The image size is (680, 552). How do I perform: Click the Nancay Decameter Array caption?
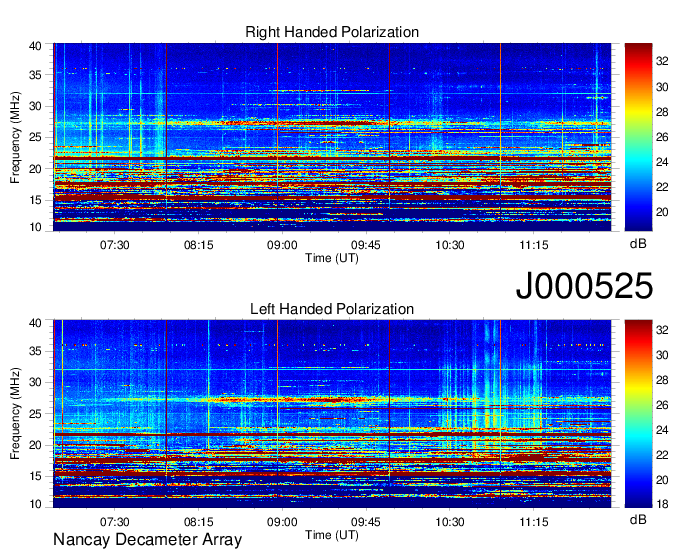click(147, 540)
